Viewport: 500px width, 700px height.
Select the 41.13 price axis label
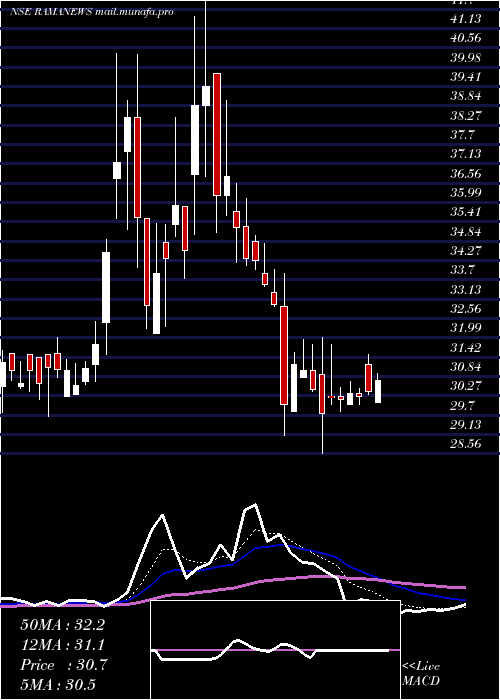466,18
